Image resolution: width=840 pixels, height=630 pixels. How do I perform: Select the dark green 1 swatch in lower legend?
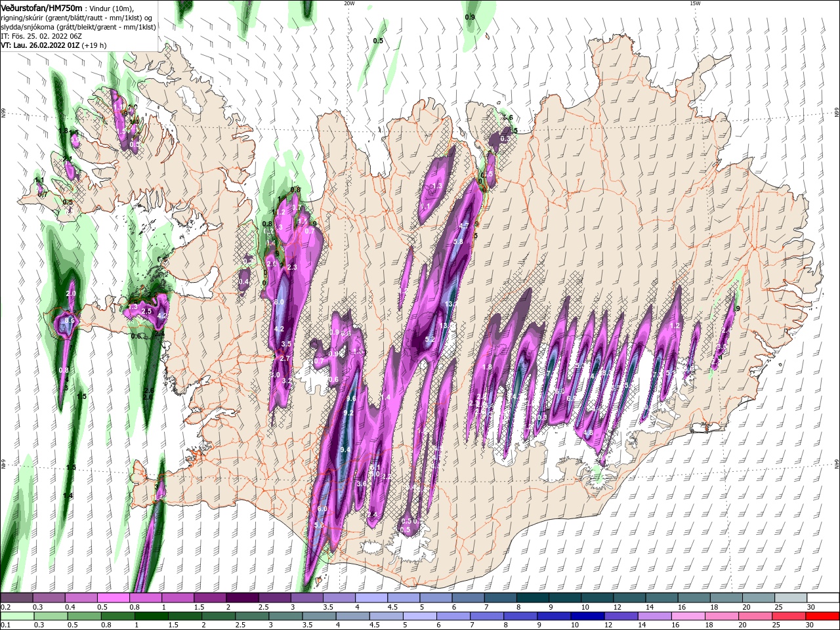click(151, 617)
